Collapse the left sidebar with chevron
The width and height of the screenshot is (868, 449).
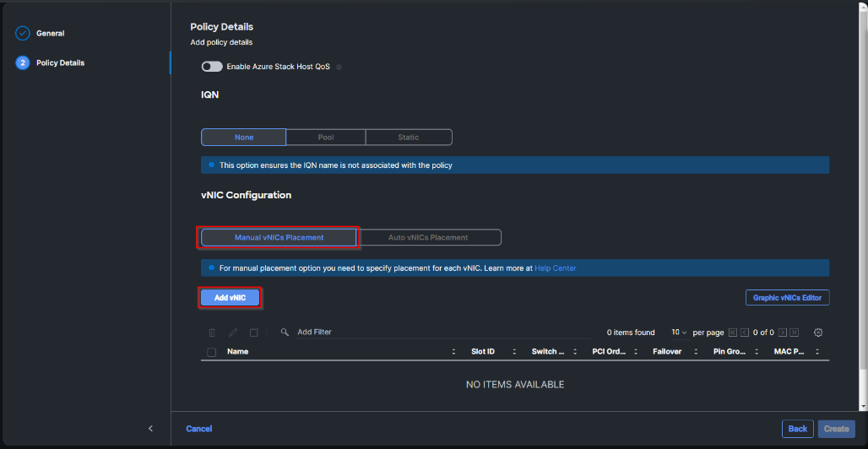tap(150, 429)
